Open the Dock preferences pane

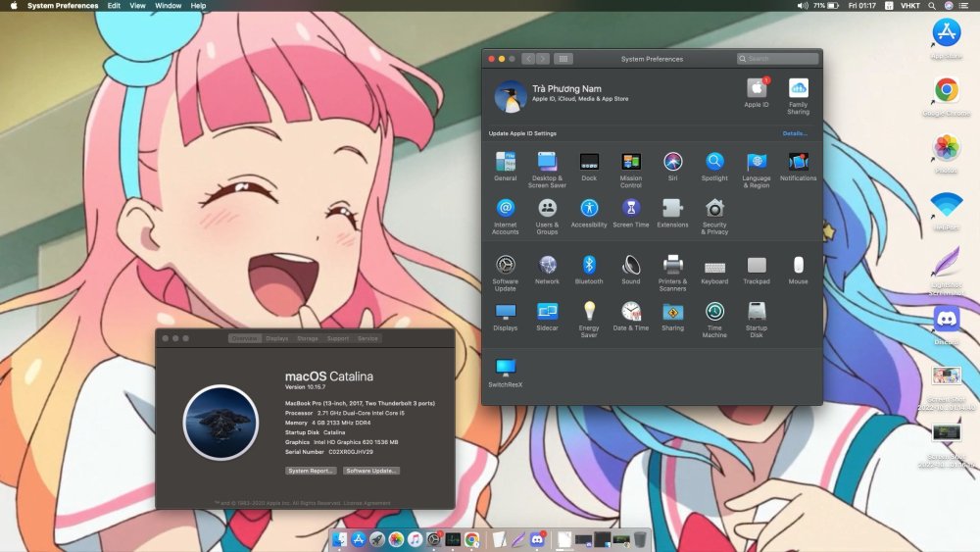(589, 167)
